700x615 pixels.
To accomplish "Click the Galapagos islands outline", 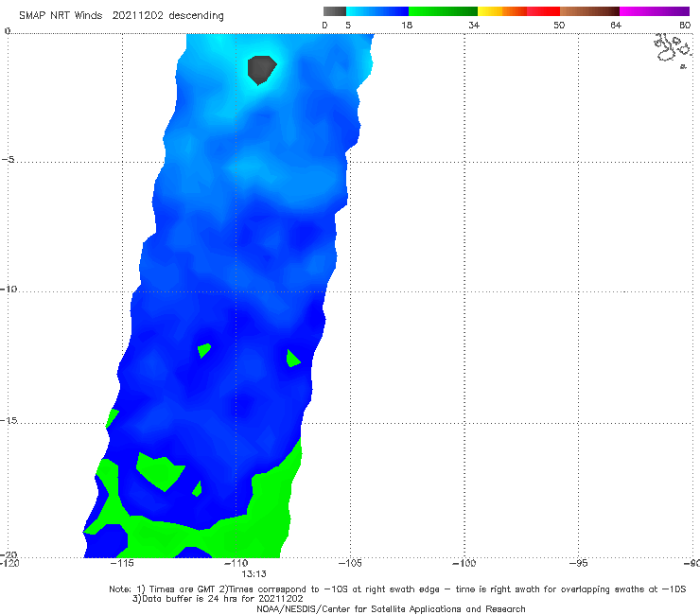I will click(673, 50).
